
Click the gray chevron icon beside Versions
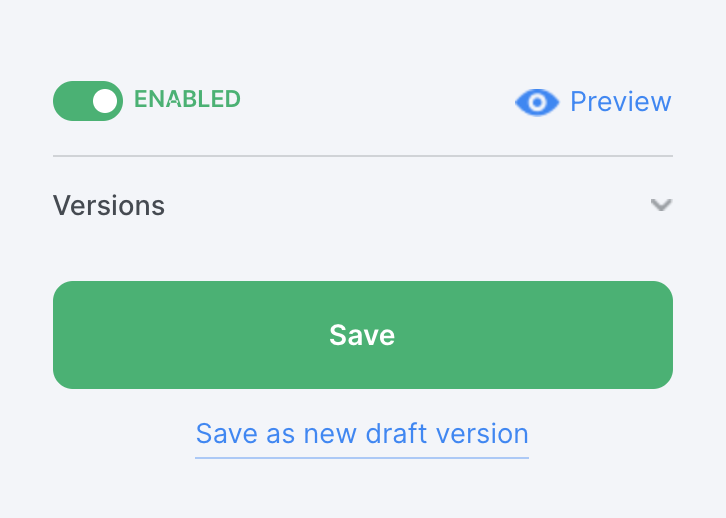pyautogui.click(x=660, y=205)
